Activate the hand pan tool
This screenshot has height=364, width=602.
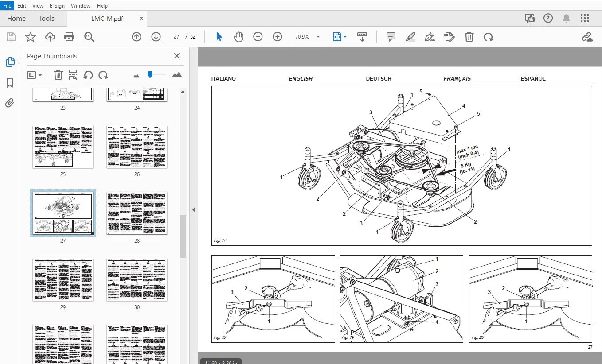(x=238, y=37)
